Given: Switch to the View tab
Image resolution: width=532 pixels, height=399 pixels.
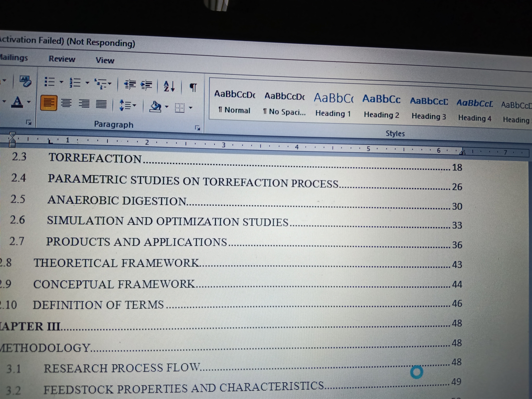Looking at the screenshot, I should pos(105,60).
